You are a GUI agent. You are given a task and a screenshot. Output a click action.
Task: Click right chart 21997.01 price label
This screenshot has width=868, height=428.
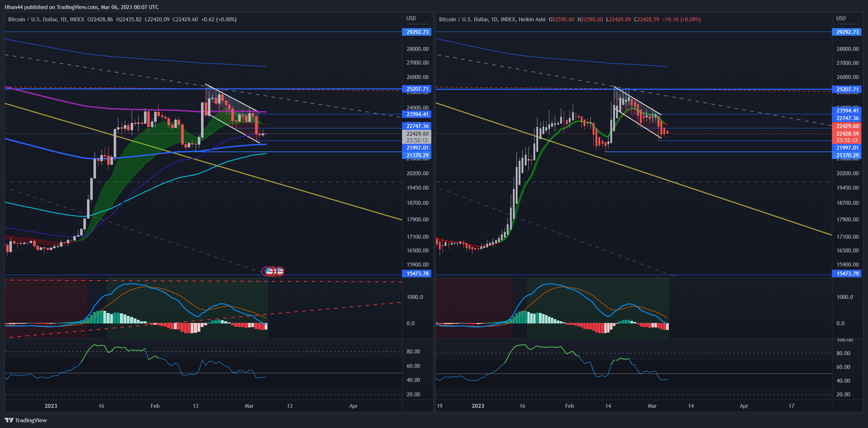(847, 148)
